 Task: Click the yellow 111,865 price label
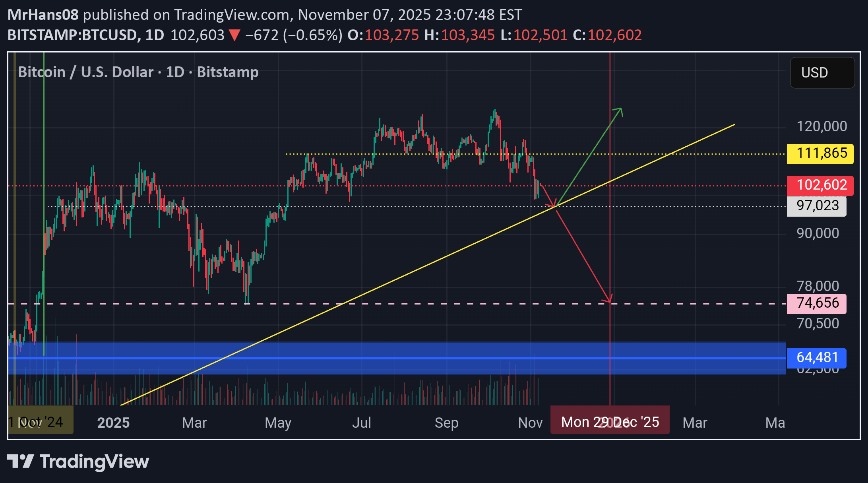click(x=820, y=153)
